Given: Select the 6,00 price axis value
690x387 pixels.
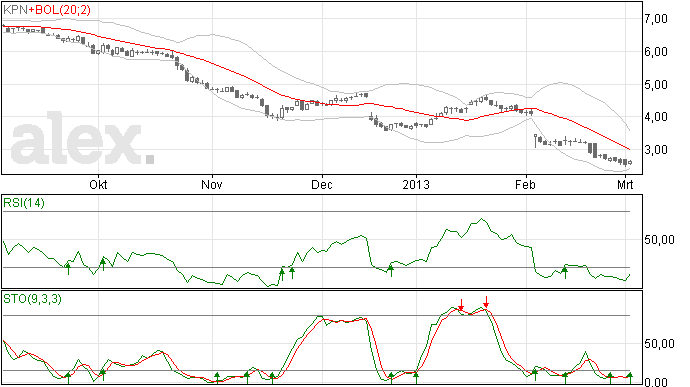Looking at the screenshot, I should click(656, 52).
